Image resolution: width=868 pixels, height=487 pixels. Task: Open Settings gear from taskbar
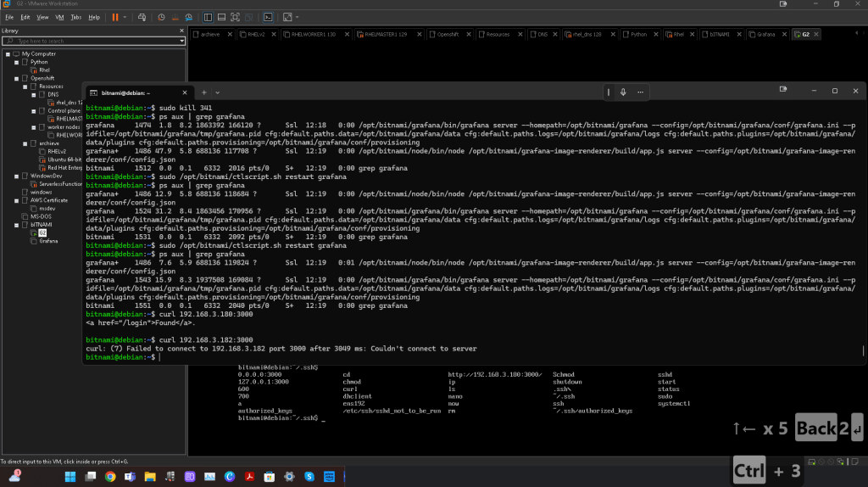290,477
